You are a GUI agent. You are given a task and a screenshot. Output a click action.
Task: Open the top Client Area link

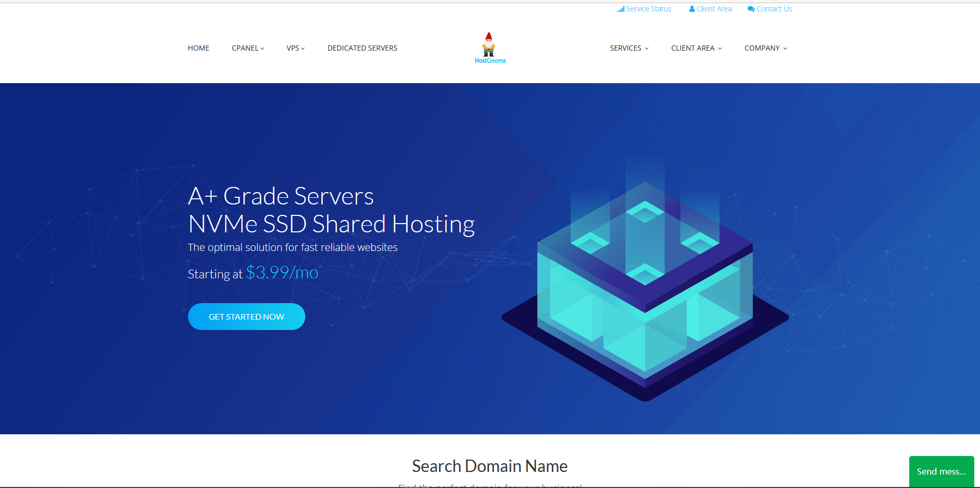[x=714, y=9]
